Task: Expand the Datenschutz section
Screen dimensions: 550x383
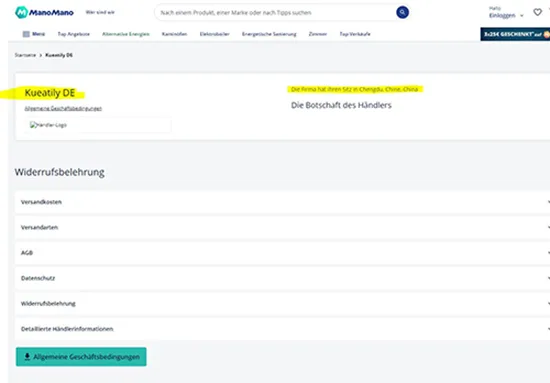Action: point(282,278)
